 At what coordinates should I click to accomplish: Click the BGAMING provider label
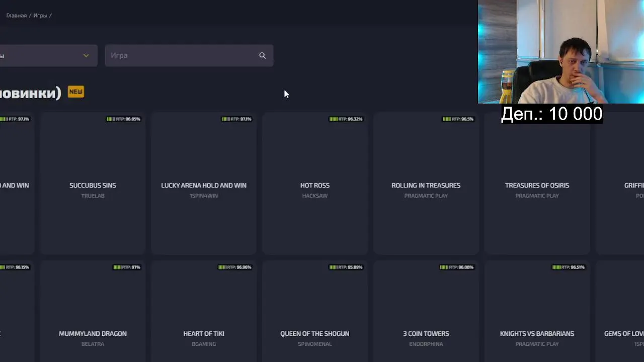(x=204, y=344)
